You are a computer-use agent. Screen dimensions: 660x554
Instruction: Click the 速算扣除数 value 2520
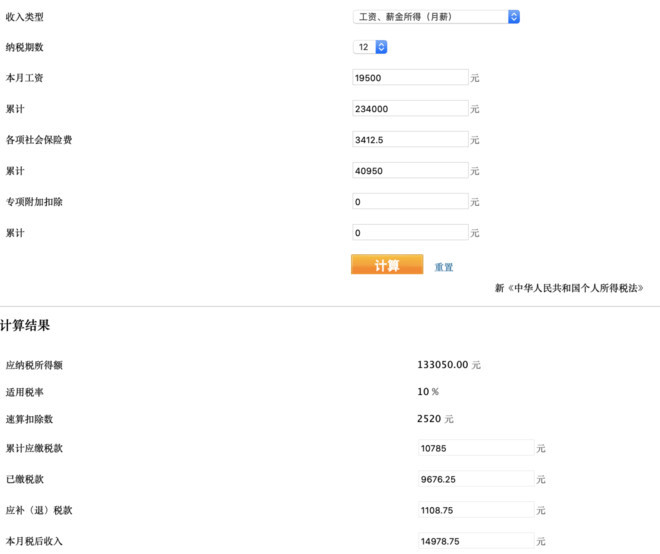(430, 418)
